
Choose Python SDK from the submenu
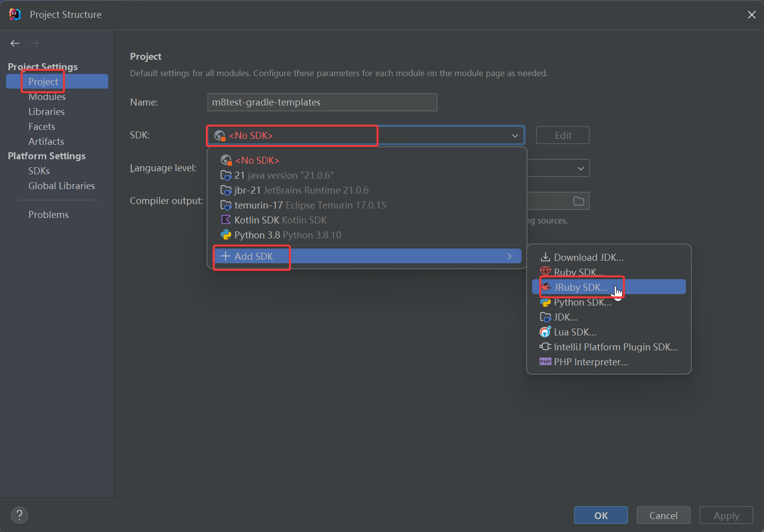(x=582, y=302)
